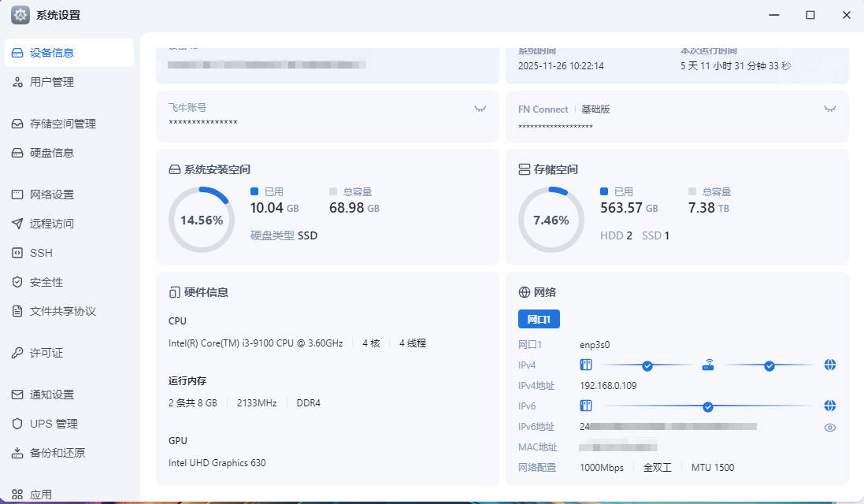
Task: Open 设备信息 in the sidebar
Action: 69,53
